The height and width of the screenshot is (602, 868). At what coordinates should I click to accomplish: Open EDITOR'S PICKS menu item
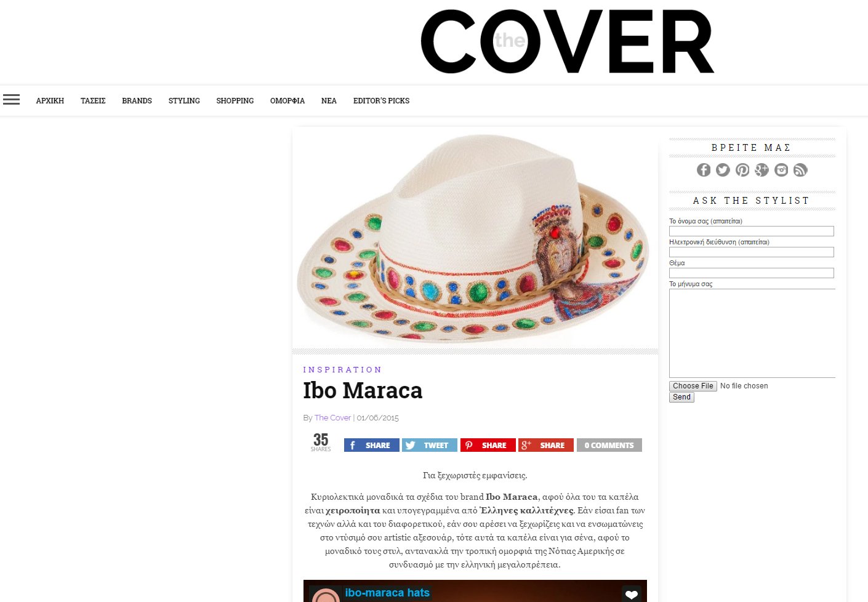pyautogui.click(x=381, y=100)
